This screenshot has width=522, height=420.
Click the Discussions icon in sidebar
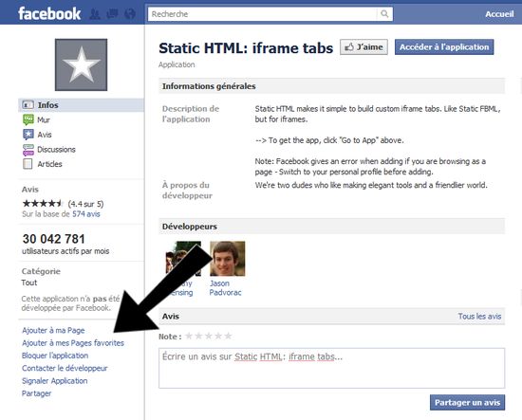28,149
